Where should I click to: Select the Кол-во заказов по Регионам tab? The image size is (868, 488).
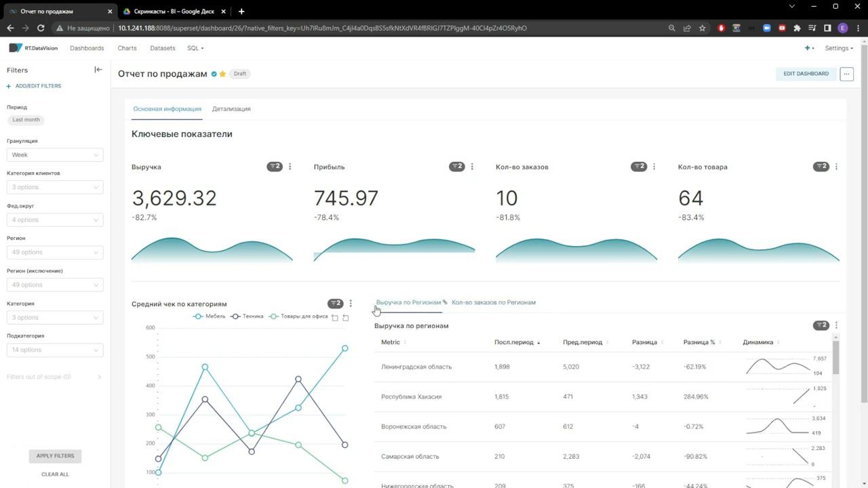(x=494, y=302)
